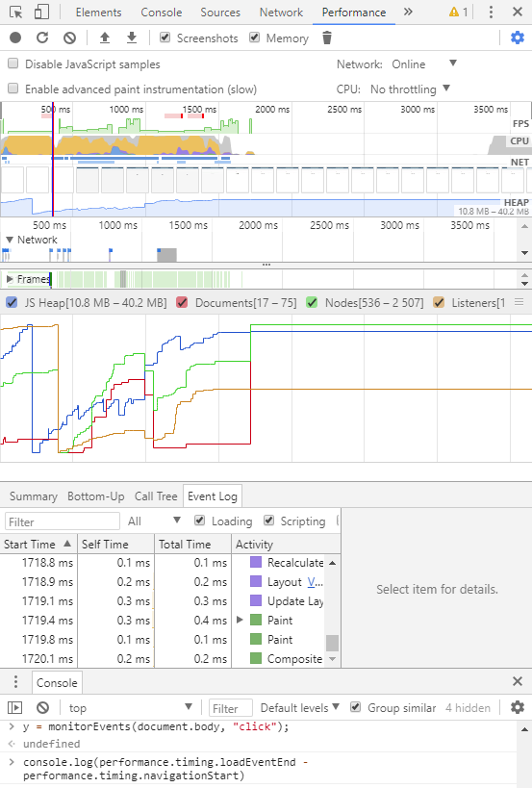Click the event log Filter field
Screen dimensions: 532x788
point(63,521)
